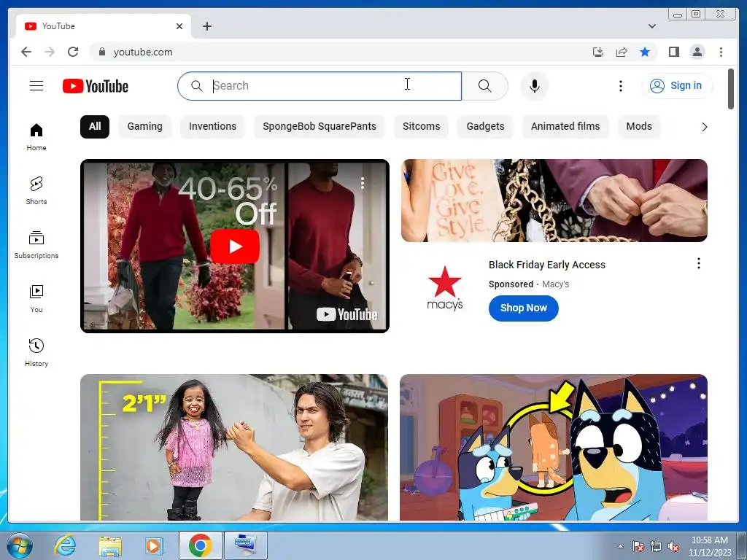Screen dimensions: 747x560
Task: Click the macy's star logo
Action: click(444, 288)
